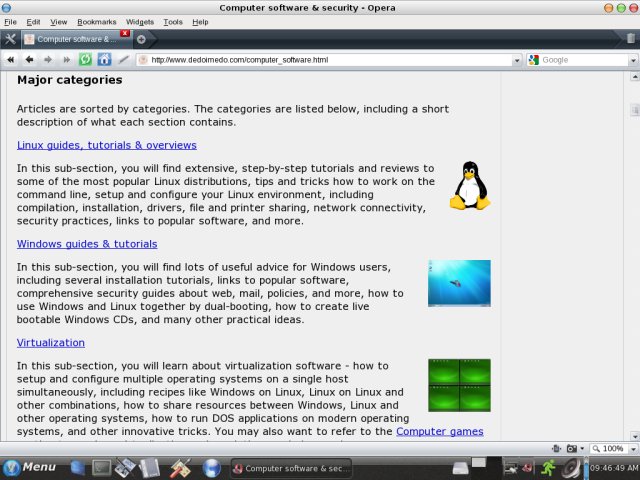Image resolution: width=640 pixels, height=480 pixels.
Task: Open the hammer and tools taskbar icon
Action: pos(180,468)
